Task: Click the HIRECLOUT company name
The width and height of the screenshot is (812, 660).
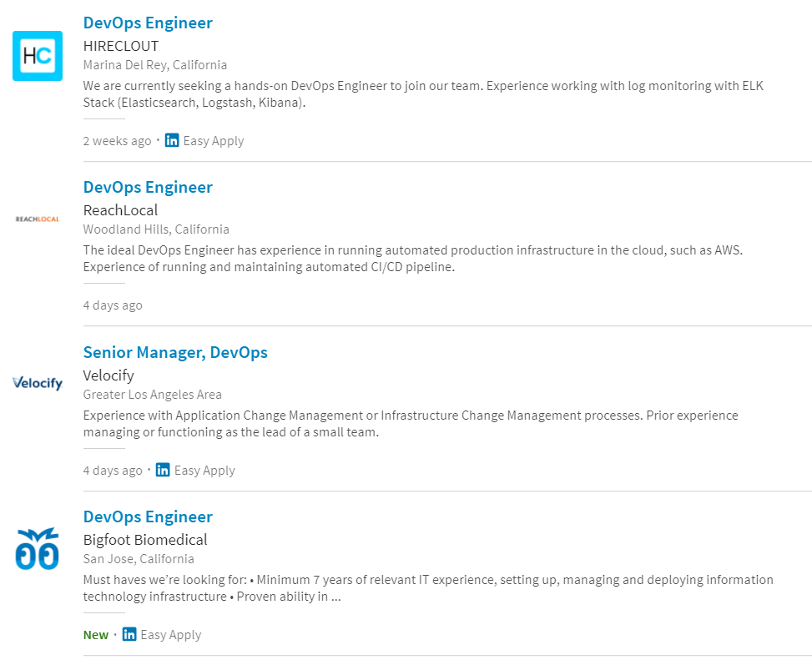Action: tap(121, 46)
